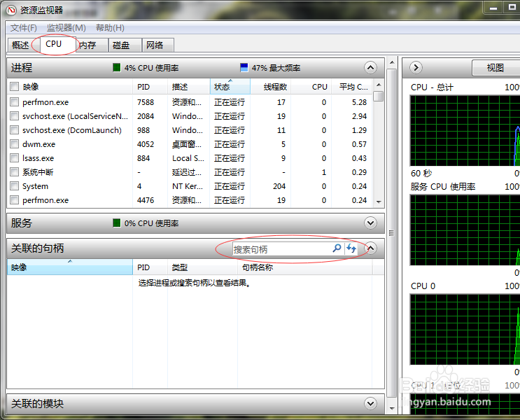The height and width of the screenshot is (420, 520).
Task: Click the green legend square in 服务 header
Action: (117, 223)
